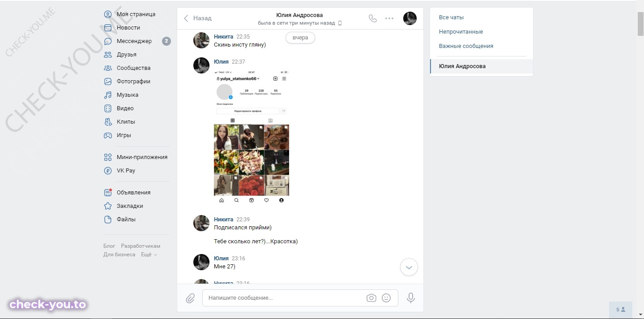Open Мини-приложения icon

pyautogui.click(x=108, y=157)
